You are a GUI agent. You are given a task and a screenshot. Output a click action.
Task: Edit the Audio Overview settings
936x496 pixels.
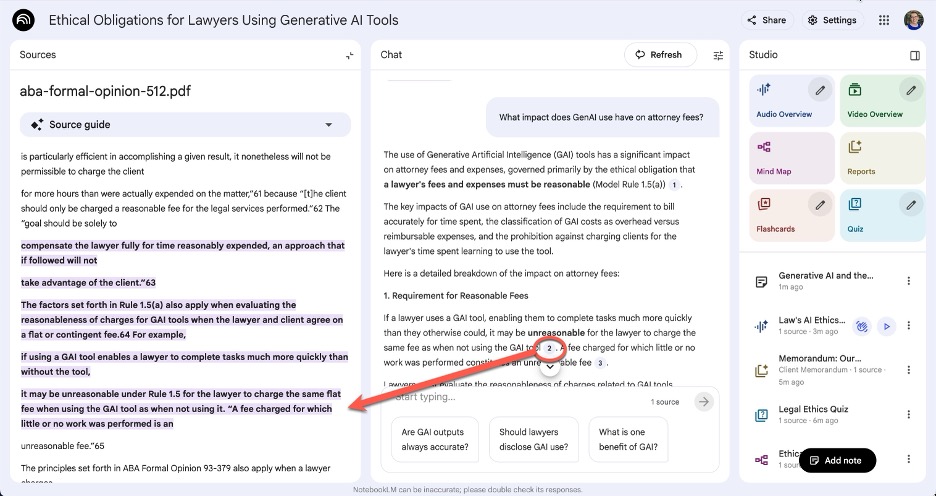(820, 91)
